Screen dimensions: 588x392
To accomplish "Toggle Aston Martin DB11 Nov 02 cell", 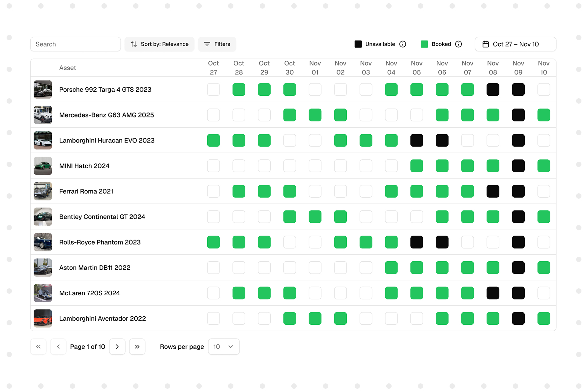I will pyautogui.click(x=340, y=267).
